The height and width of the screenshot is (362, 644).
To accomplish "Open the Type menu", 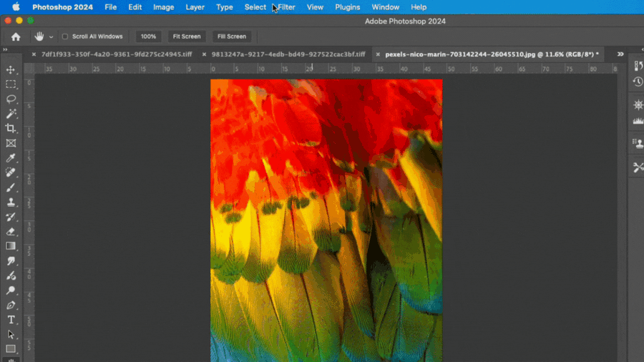I will (x=224, y=7).
